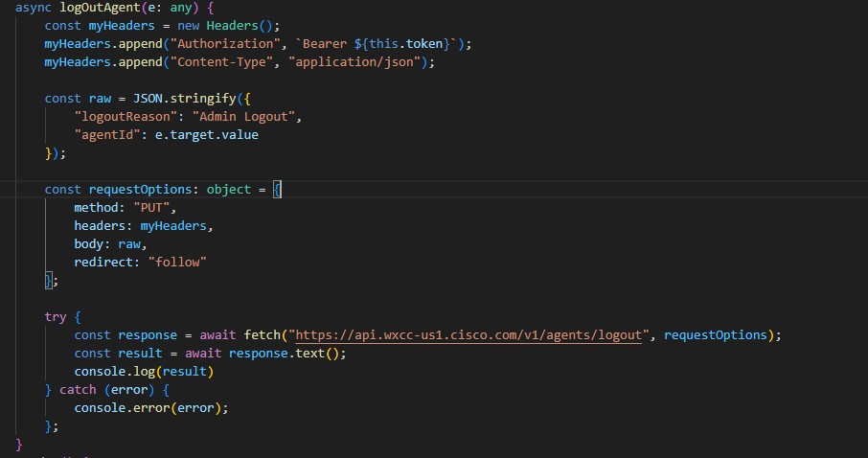Click the 'async' keyword

34,8
